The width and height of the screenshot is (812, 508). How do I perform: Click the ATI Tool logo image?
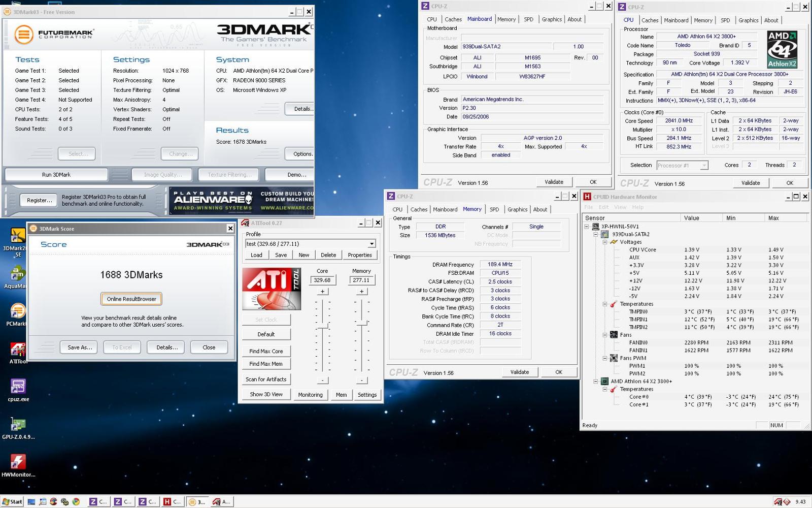(272, 289)
